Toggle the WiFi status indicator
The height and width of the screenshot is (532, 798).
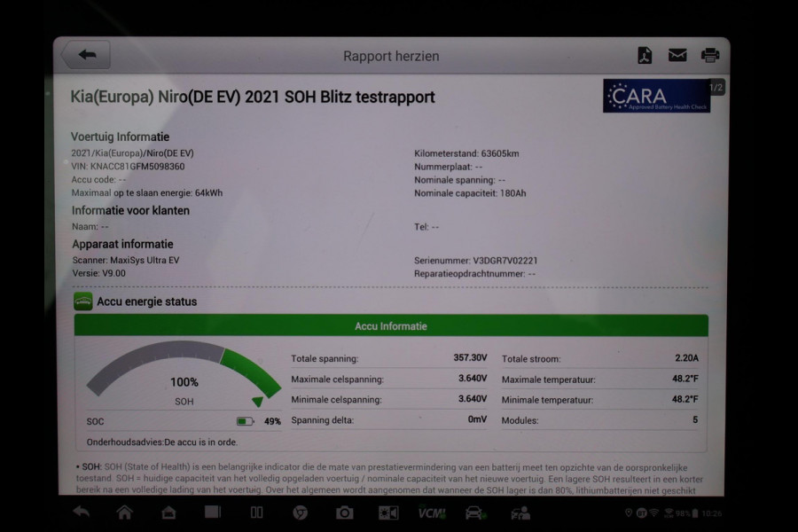tap(653, 513)
